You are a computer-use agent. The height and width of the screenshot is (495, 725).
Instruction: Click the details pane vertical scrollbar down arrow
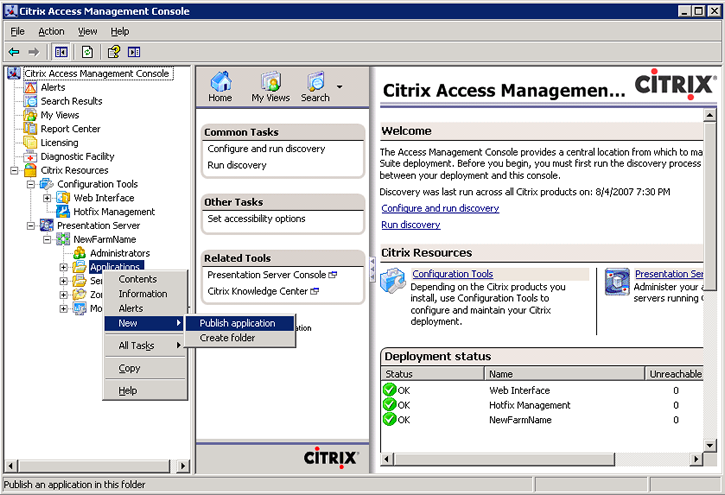click(x=710, y=445)
